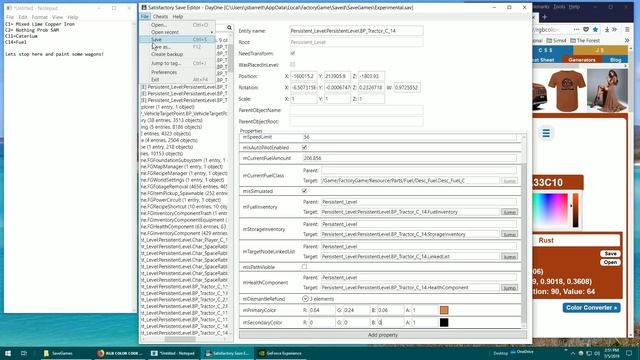Click mSecondaryColor B value field
The width and height of the screenshot is (640, 360).
point(390,322)
